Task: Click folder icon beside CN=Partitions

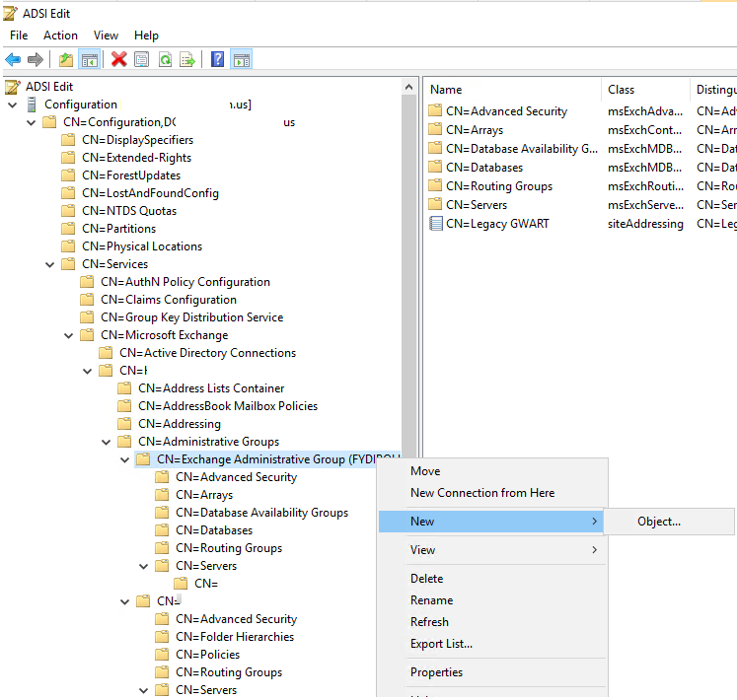Action: pyautogui.click(x=69, y=229)
